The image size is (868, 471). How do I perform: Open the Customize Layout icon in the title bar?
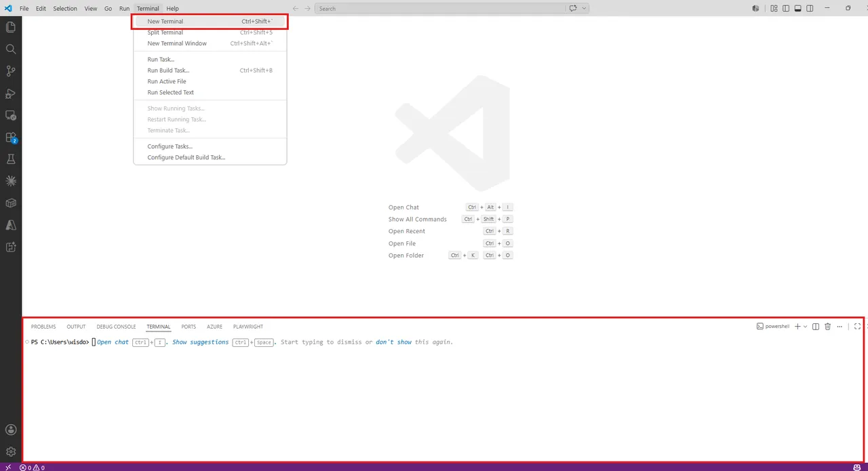(774, 8)
